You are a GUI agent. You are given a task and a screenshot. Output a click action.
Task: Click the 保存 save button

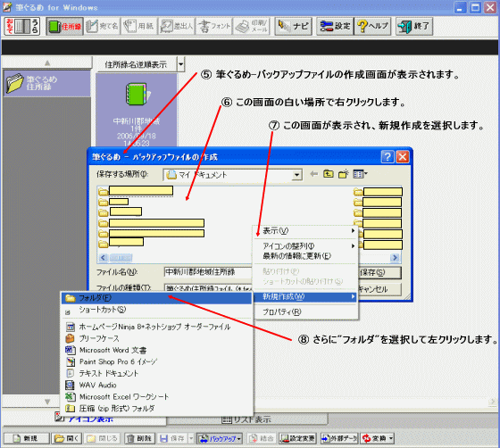379,272
